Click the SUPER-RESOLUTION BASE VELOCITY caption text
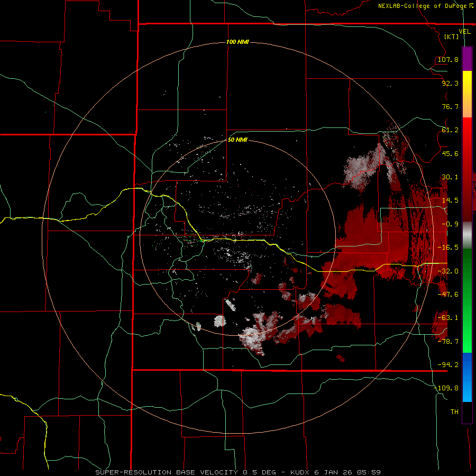 click(167, 472)
